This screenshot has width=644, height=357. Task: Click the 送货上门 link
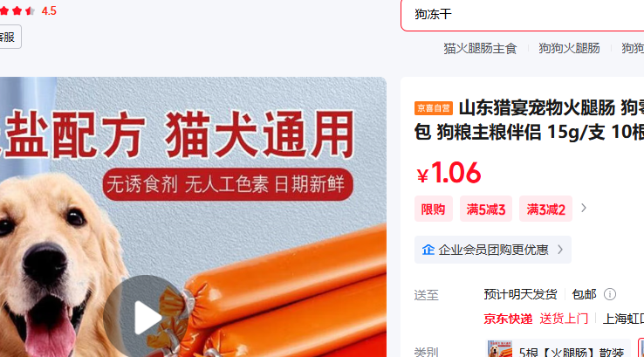564,319
